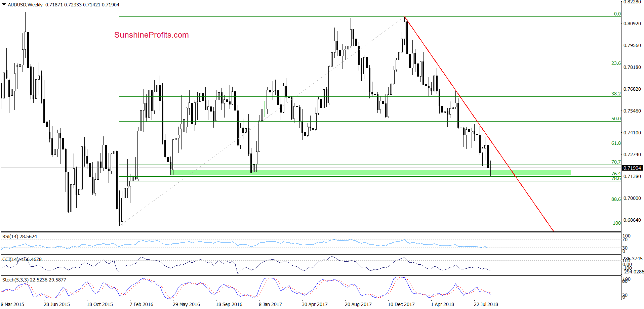Click the 38.2 Fibonacci level label
The width and height of the screenshot is (644, 309).
(x=616, y=94)
